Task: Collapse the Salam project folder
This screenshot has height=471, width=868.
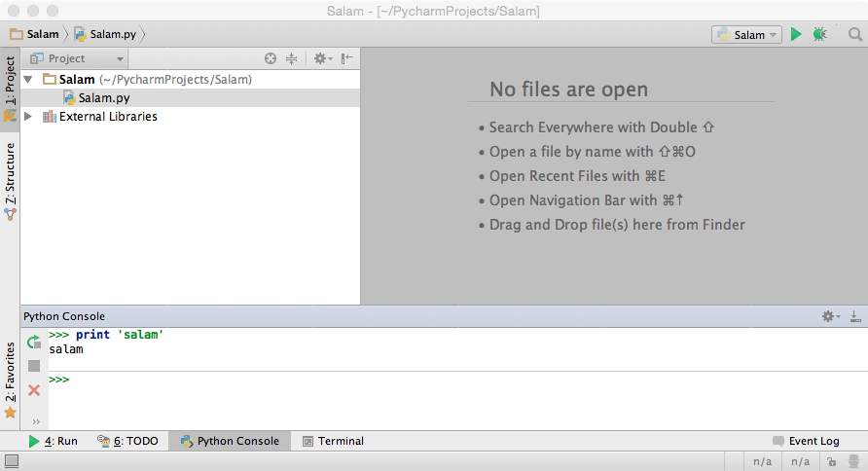Action: tap(27, 80)
